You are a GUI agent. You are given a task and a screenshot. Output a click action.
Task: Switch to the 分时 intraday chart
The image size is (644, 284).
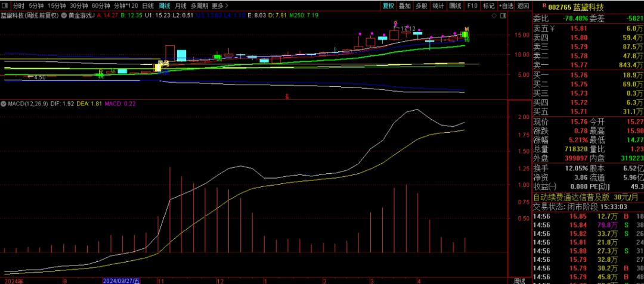[x=18, y=6]
